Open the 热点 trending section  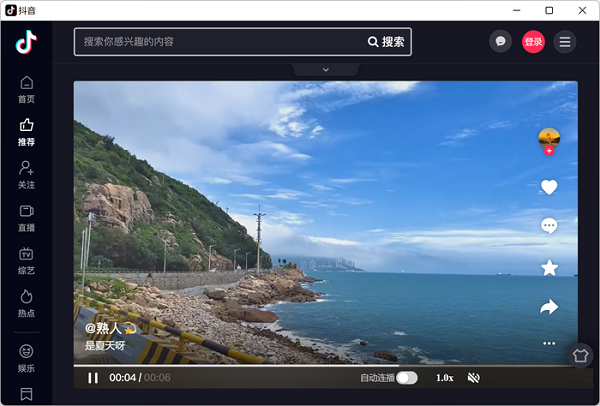(26, 304)
